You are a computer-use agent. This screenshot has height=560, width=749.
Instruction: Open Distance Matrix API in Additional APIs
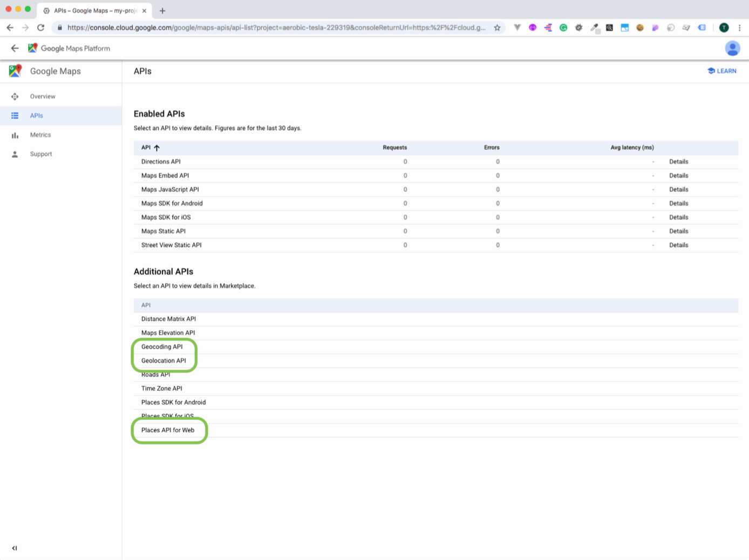coord(168,319)
